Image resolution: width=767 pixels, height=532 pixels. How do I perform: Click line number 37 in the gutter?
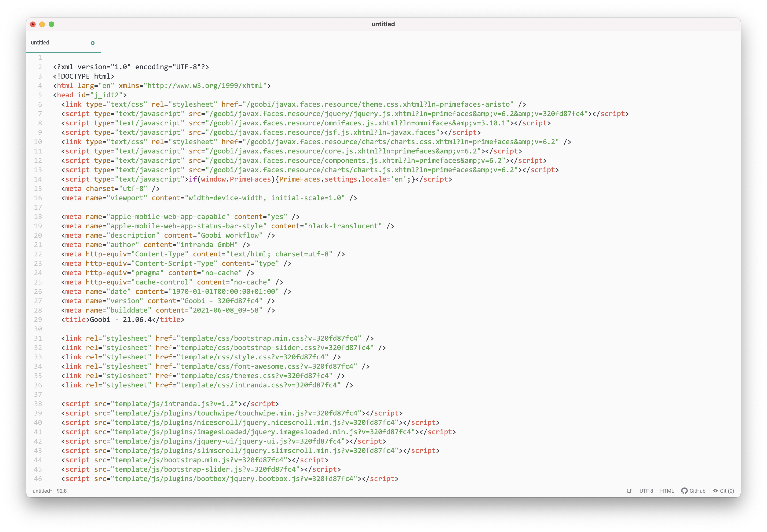tap(38, 394)
